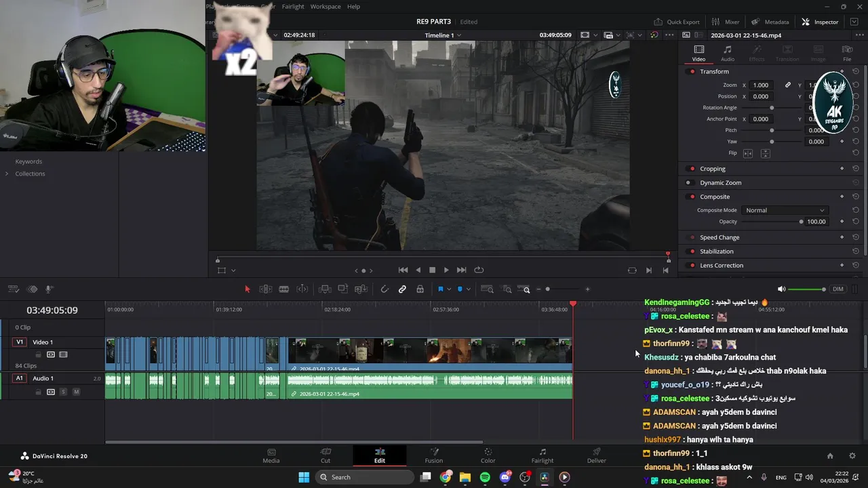Mute the Audio 1 track (M)
Viewport: 868px width, 488px height.
coord(76,392)
